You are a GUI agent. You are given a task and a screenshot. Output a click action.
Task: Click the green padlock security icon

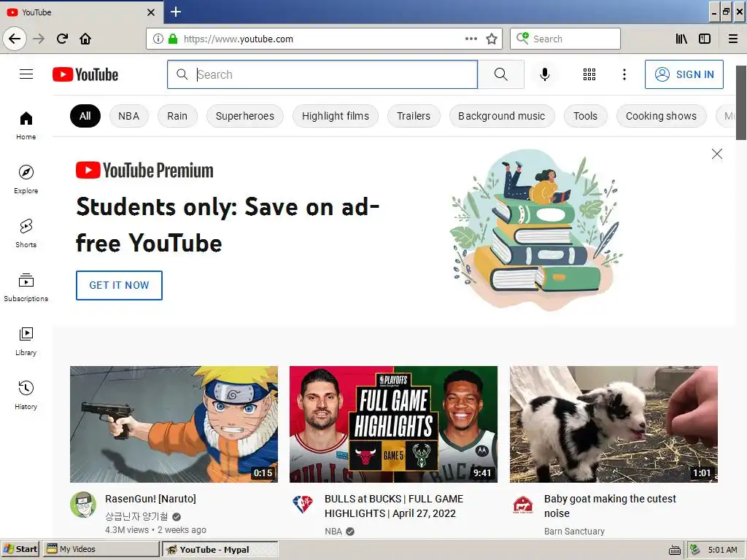173,39
